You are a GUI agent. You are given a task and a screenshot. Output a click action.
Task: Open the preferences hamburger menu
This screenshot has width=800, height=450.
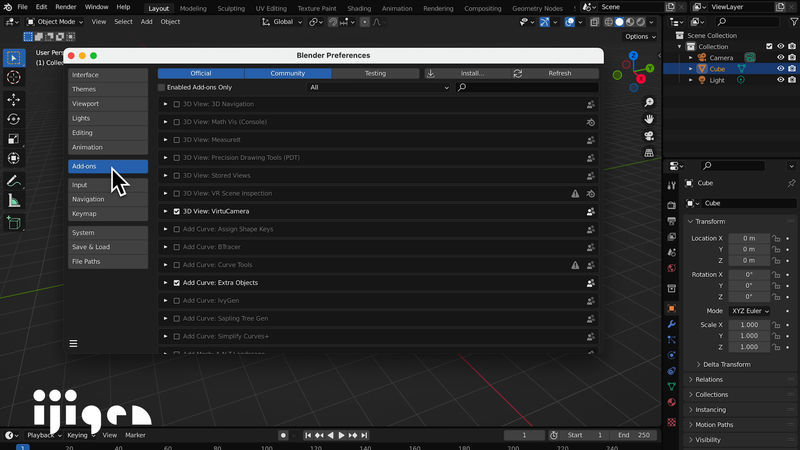[73, 343]
